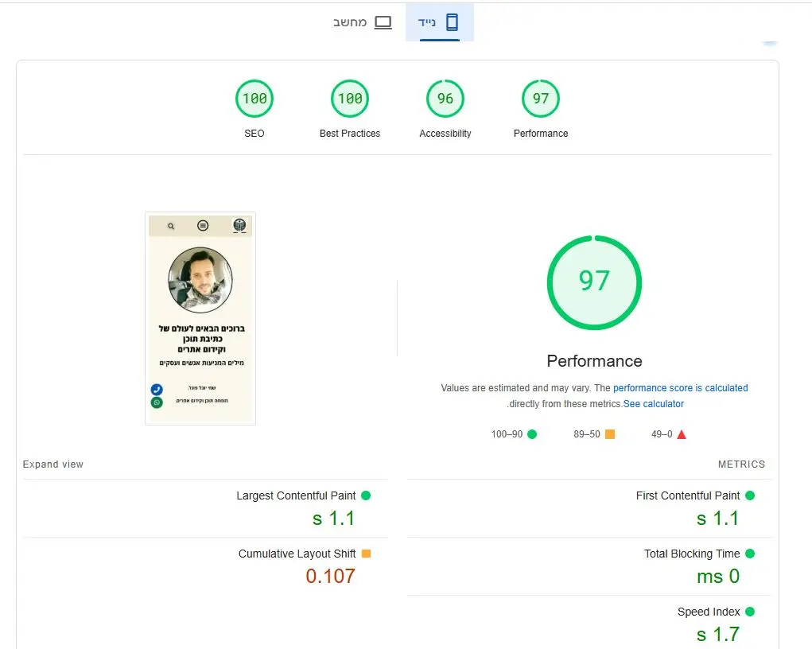Select the Total Blocking Time metric
The width and height of the screenshot is (812, 649).
click(692, 554)
